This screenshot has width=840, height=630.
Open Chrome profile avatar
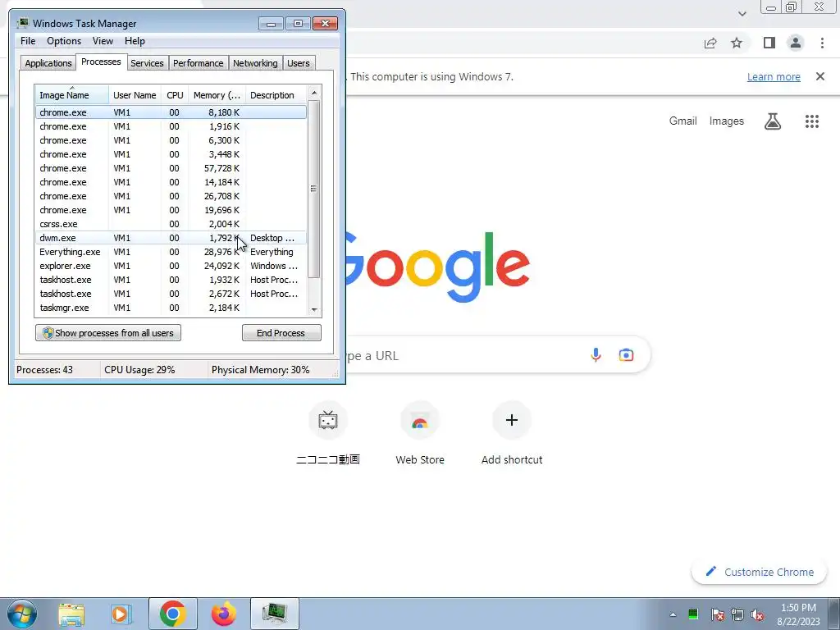click(796, 43)
